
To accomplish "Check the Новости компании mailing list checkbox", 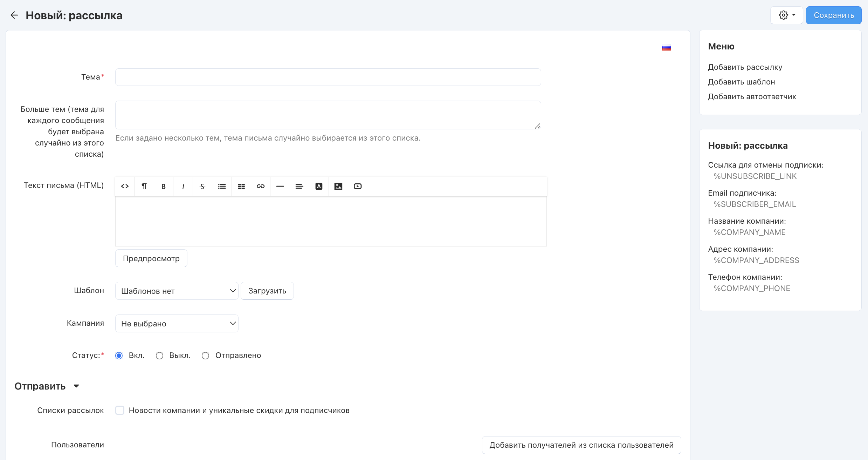I will (120, 410).
